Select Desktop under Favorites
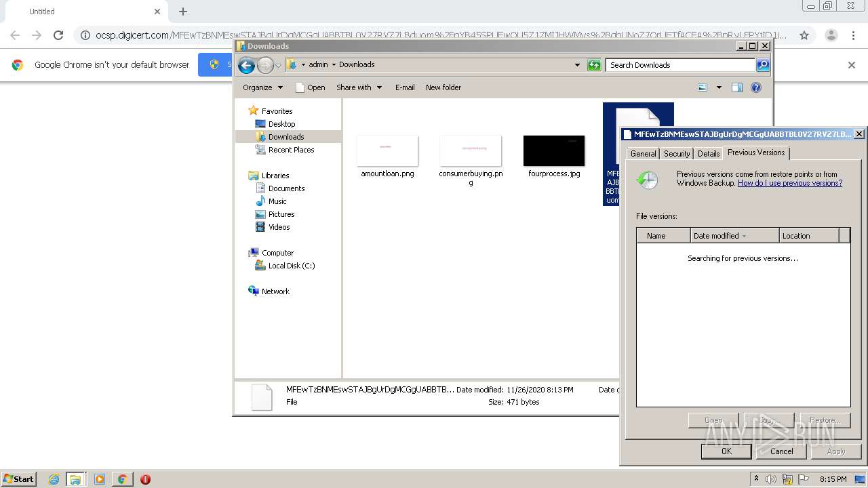The image size is (868, 488). pos(281,124)
